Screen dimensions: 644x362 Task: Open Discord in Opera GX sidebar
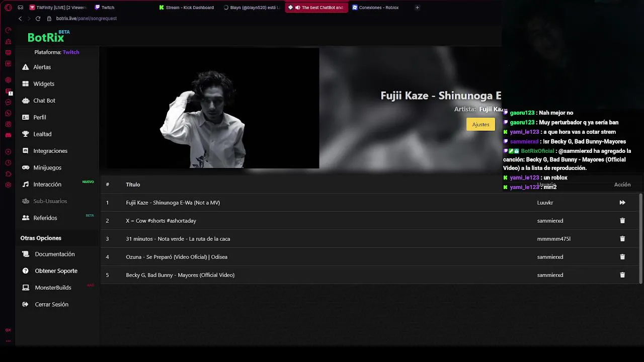[x=8, y=135]
